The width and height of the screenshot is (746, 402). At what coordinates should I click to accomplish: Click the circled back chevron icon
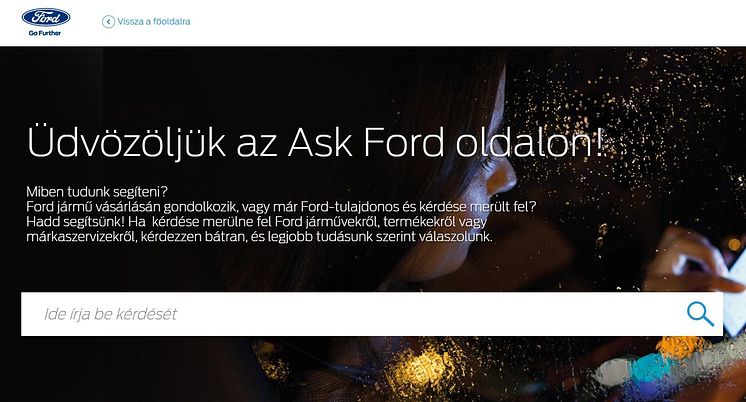pos(108,21)
